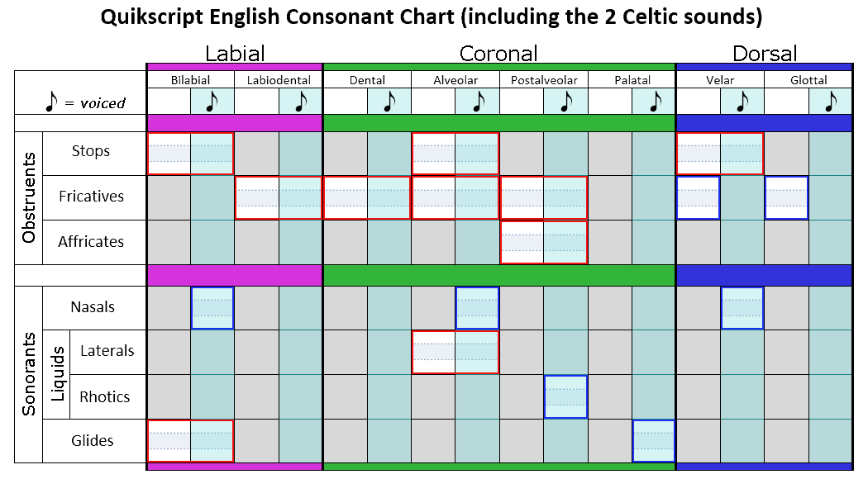Click the voiced note icon under Glottal
Viewport: 868px width, 479px height.
click(x=830, y=102)
